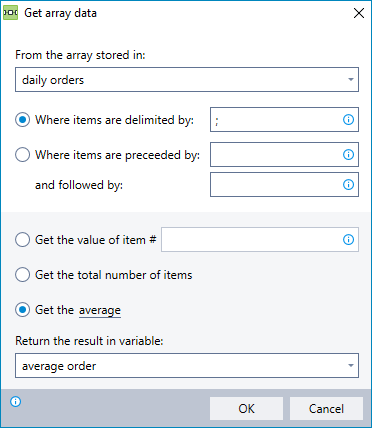Open help via the bottom-left info icon
Screen dimensions: 372x428
16,402
